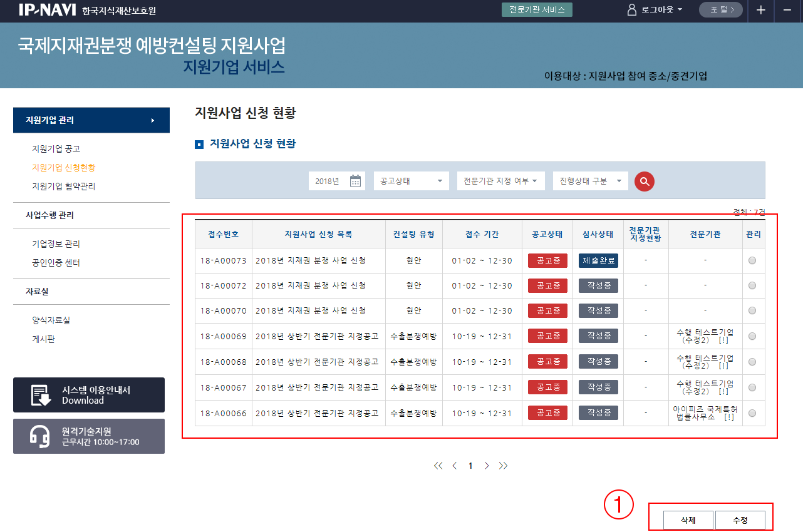
Task: Expand the 공고상태 dropdown filter
Action: 411,181
